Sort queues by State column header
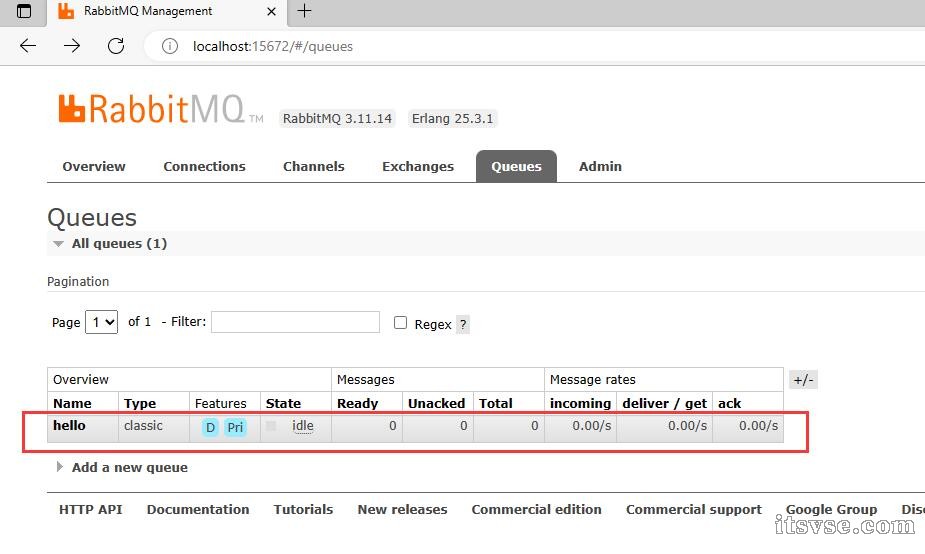The height and width of the screenshot is (554, 925). 283,404
